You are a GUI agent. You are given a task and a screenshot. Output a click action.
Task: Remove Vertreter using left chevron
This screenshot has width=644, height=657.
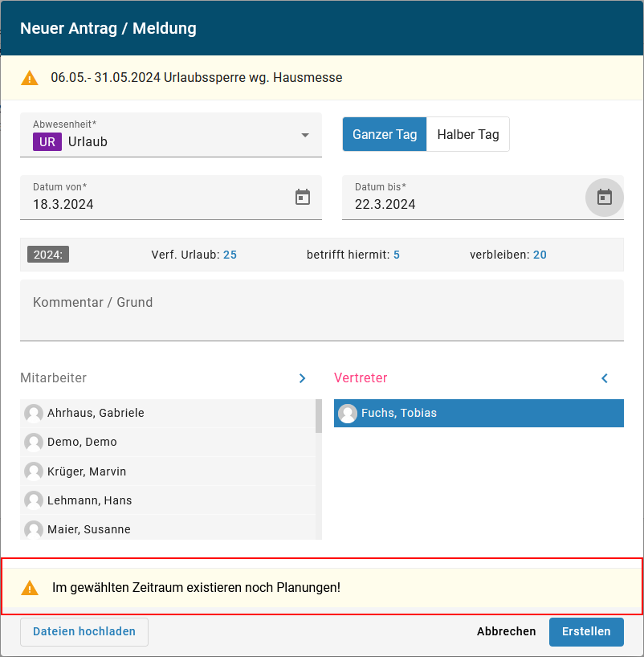click(605, 378)
